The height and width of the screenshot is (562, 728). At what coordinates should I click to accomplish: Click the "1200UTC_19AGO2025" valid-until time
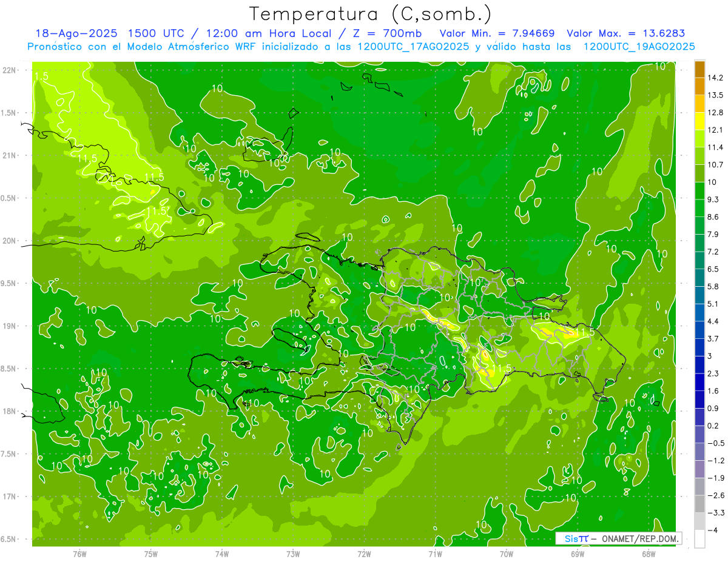pos(639,47)
